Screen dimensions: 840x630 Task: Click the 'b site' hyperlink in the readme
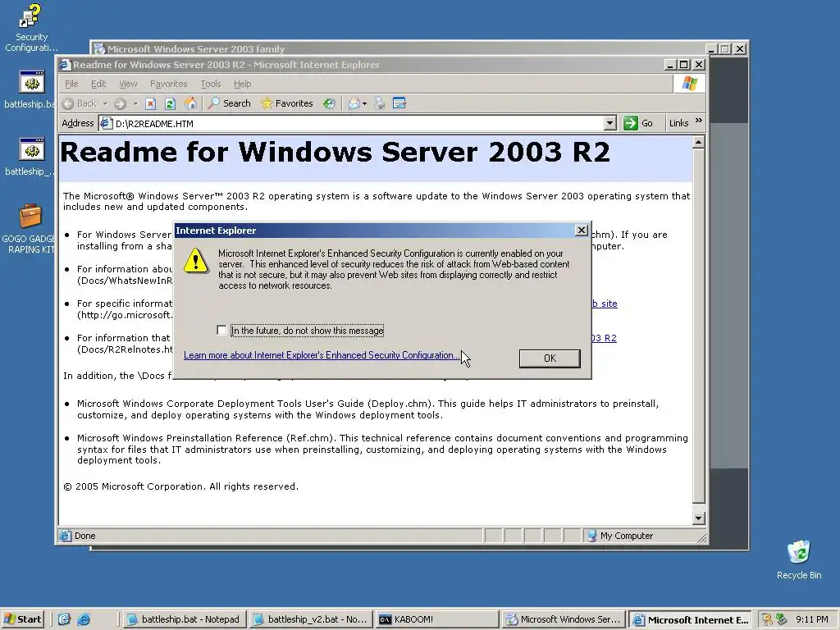pos(605,304)
